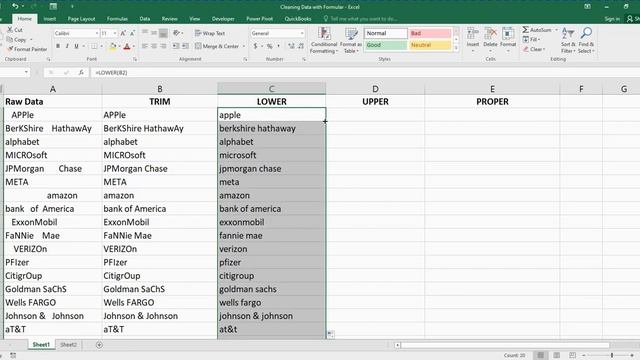Click Sign in link
The height and width of the screenshot is (360, 640).
(612, 19)
